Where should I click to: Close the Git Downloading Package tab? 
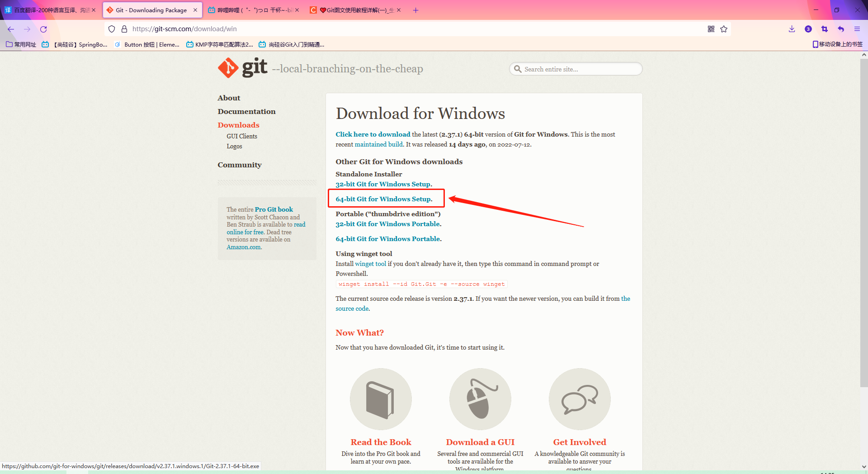pyautogui.click(x=195, y=10)
